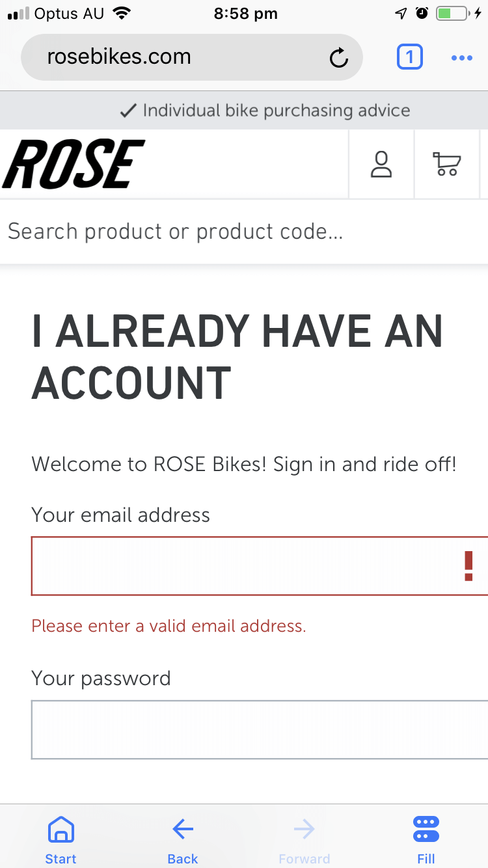
Task: Open the three-dot browser menu
Action: 462,57
